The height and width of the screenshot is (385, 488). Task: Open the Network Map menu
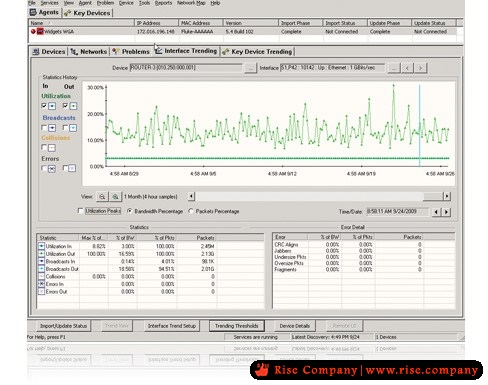click(191, 3)
